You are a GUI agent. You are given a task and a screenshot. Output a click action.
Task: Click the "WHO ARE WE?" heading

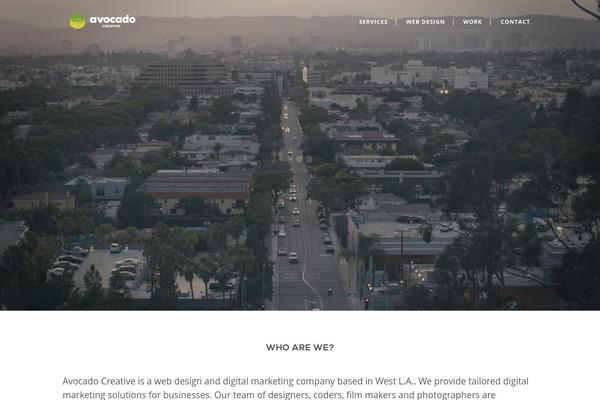click(300, 348)
